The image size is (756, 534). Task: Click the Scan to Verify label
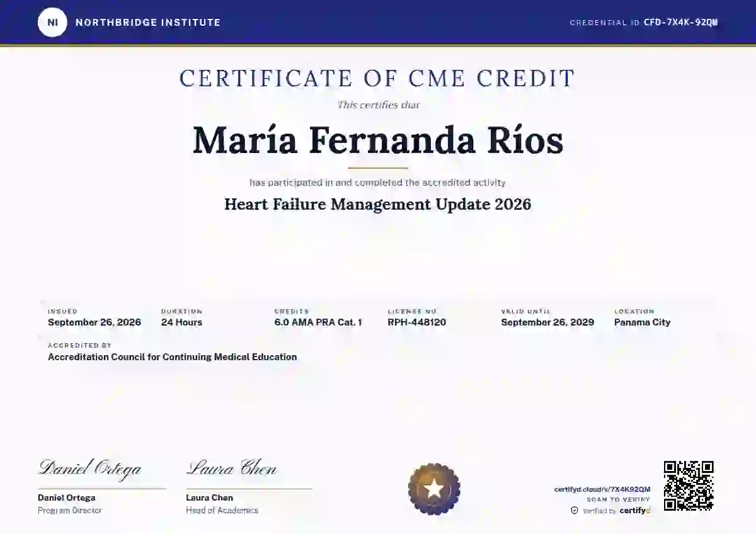(x=619, y=500)
